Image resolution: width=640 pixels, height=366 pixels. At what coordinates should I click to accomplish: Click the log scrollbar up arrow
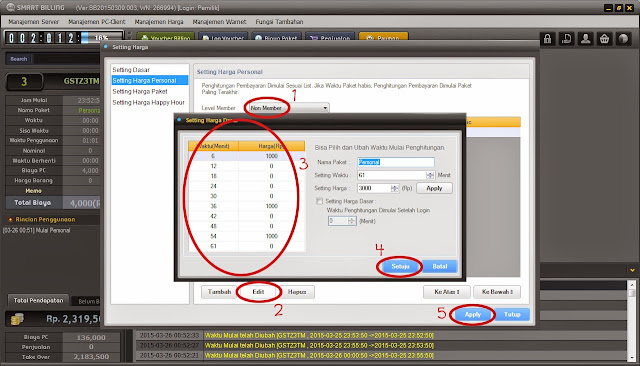632,284
